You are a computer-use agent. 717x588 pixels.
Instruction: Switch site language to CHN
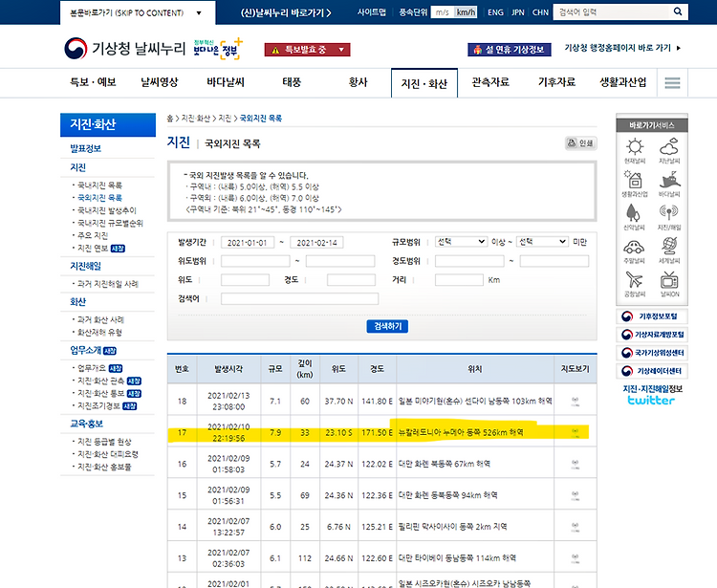coord(540,12)
